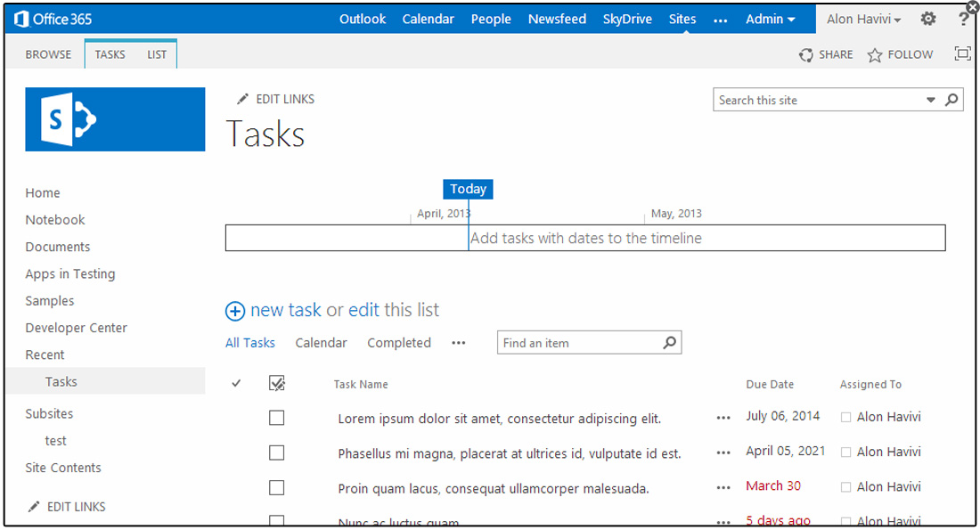Expand the Admin dropdown menu
980x530 pixels.
(x=770, y=19)
